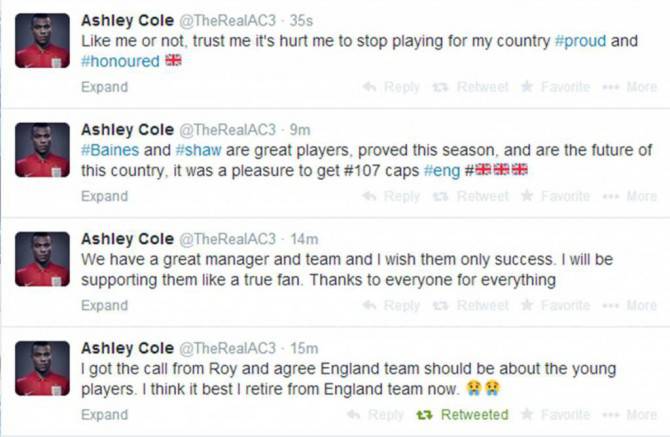670x437 pixels.
Task: Click the #eng hashtag
Action: point(441,169)
